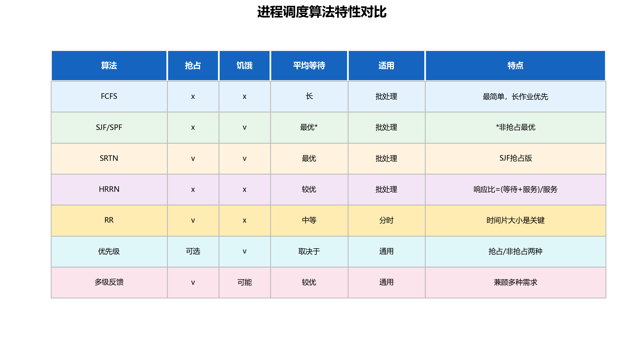Click the 多级反馈 algorithm cell

(x=109, y=282)
